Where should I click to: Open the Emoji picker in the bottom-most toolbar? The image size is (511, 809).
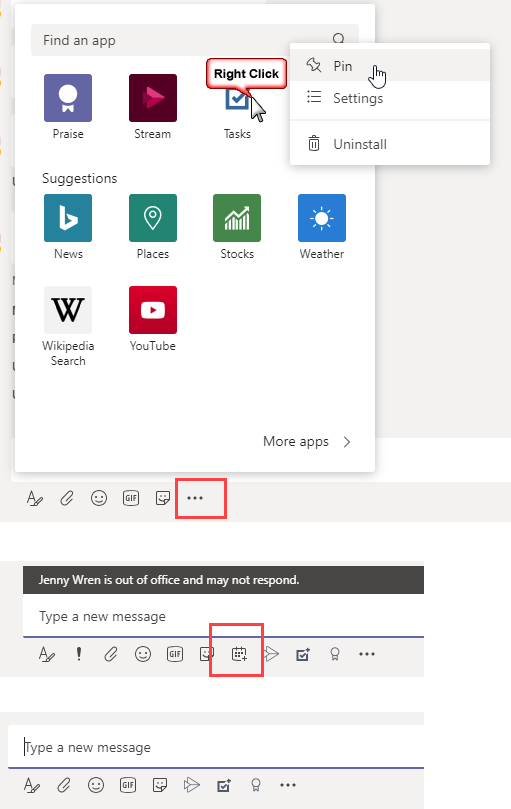[95, 785]
